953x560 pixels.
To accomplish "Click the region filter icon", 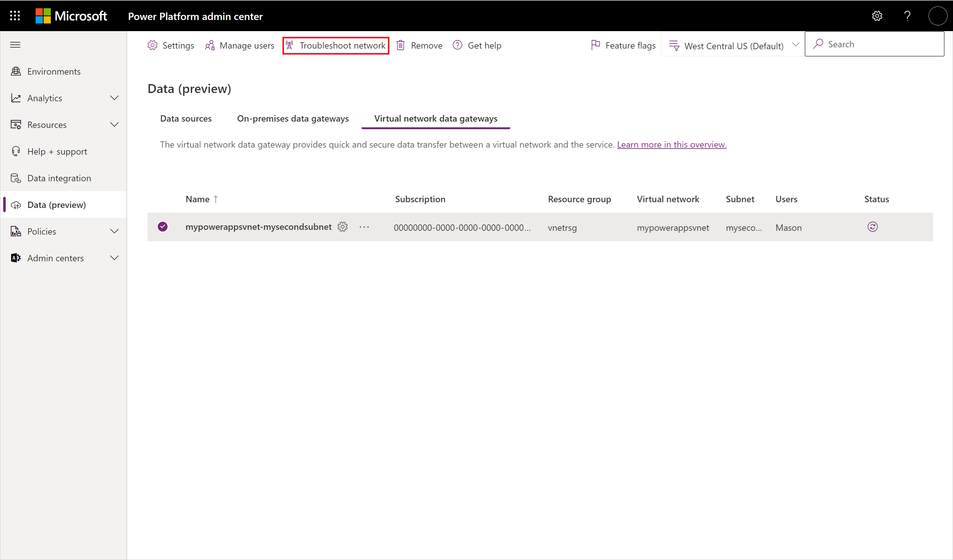I will [674, 45].
